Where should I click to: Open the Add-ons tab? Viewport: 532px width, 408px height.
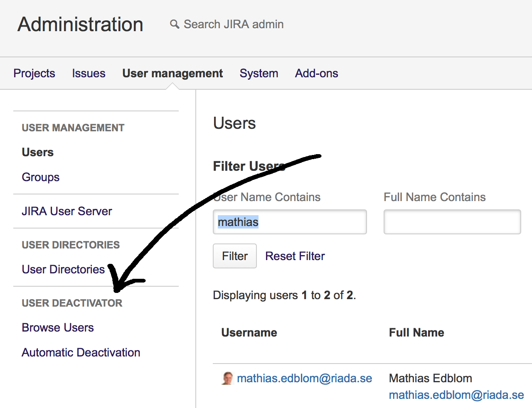click(x=317, y=73)
